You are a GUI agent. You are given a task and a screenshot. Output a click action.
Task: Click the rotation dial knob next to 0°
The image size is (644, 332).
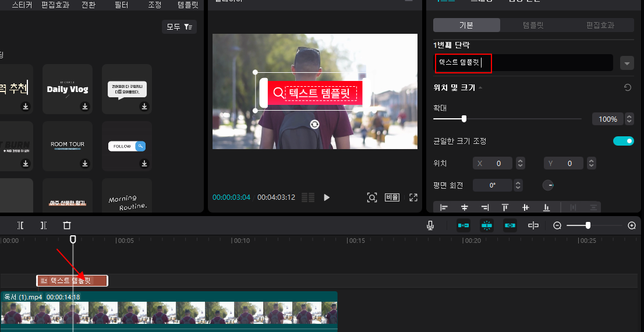pyautogui.click(x=549, y=185)
